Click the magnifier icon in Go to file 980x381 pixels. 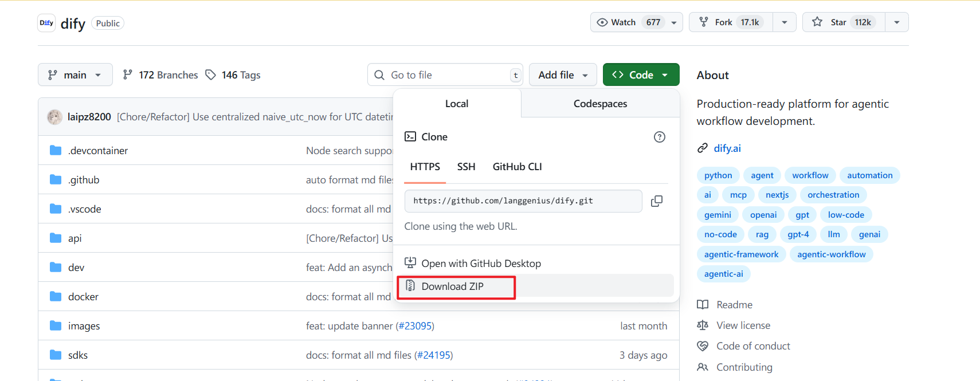[x=379, y=75]
